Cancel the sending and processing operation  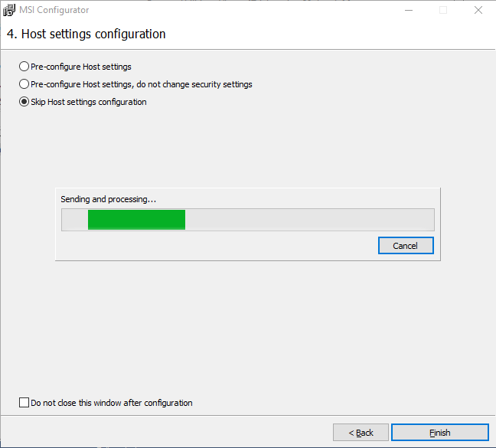pyautogui.click(x=406, y=246)
